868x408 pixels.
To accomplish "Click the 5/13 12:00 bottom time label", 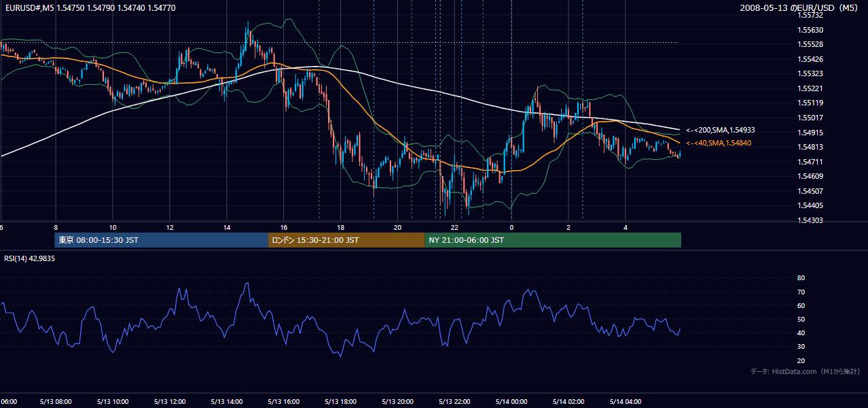I will click(x=170, y=401).
